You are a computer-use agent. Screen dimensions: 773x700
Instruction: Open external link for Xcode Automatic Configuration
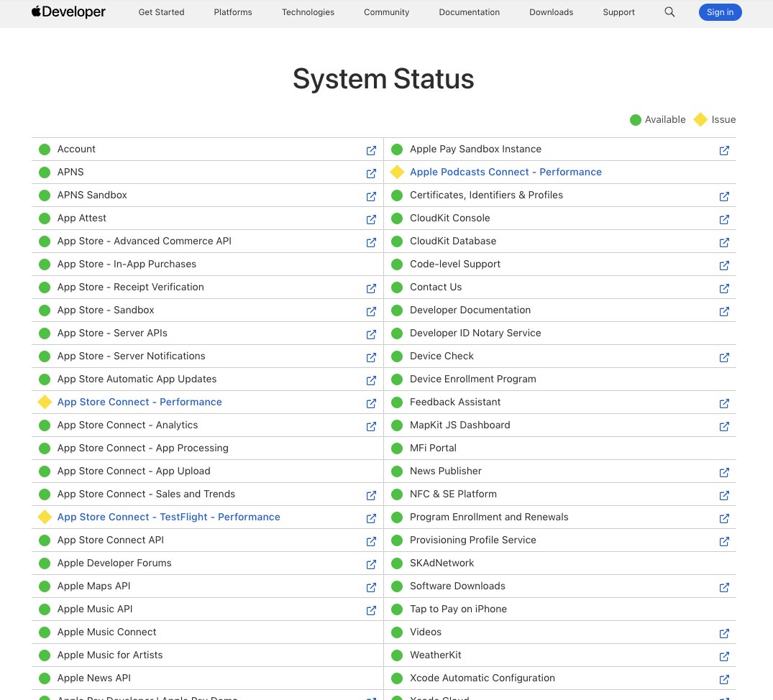tap(724, 679)
